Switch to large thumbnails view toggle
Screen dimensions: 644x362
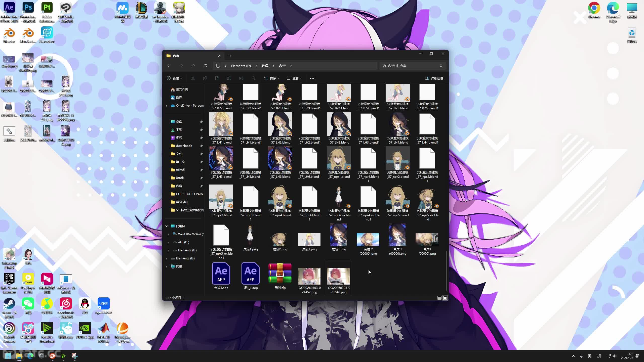(445, 298)
